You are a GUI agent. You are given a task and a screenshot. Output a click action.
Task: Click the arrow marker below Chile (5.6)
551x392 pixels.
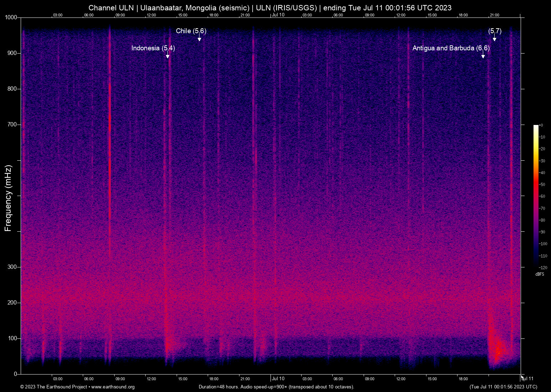199,39
